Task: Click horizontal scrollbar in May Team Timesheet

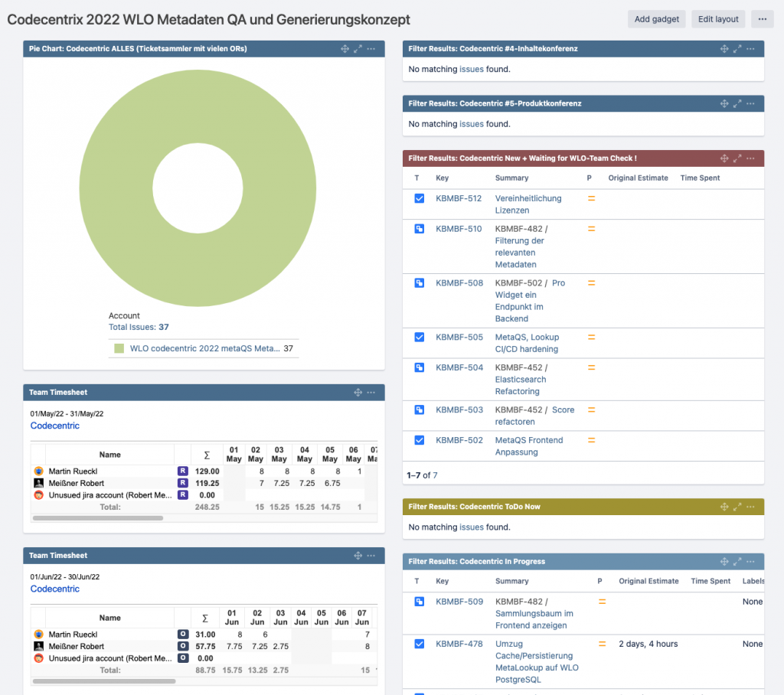Action: tap(98, 518)
